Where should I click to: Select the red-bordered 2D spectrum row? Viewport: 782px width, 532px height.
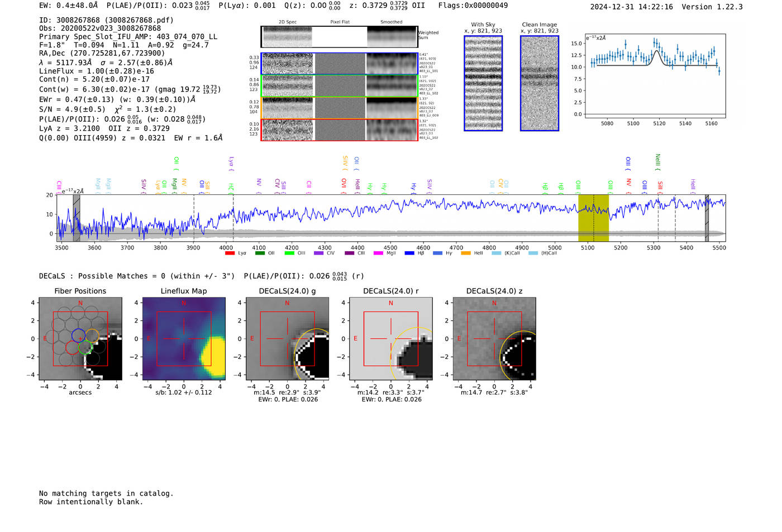tap(339, 130)
